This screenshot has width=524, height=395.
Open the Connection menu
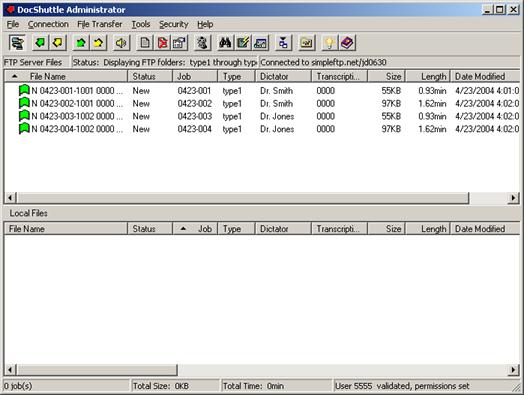pyautogui.click(x=48, y=24)
